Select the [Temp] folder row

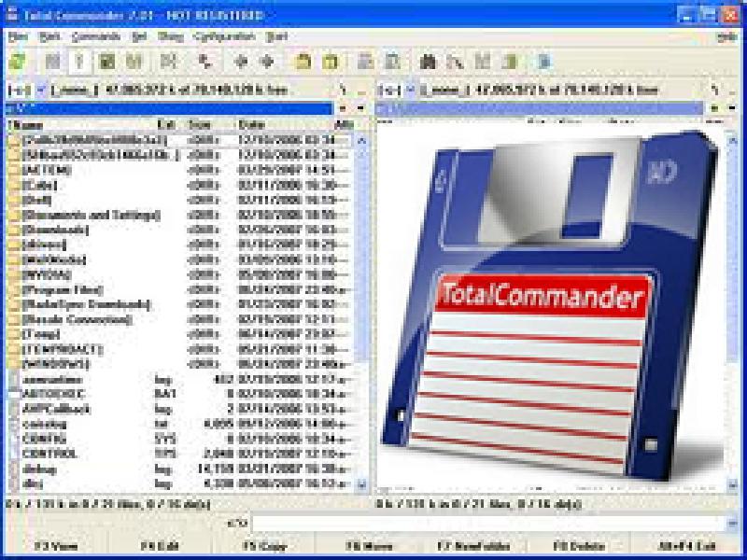(x=180, y=334)
